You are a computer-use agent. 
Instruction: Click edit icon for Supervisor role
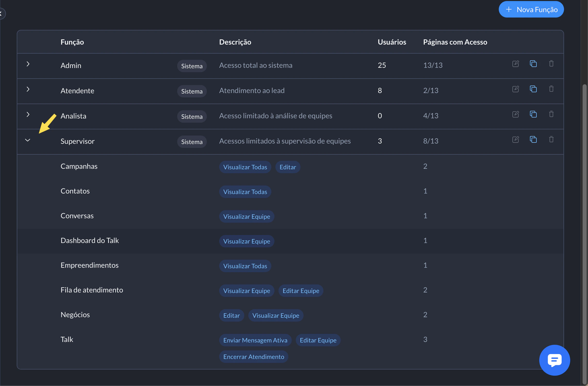coord(515,139)
